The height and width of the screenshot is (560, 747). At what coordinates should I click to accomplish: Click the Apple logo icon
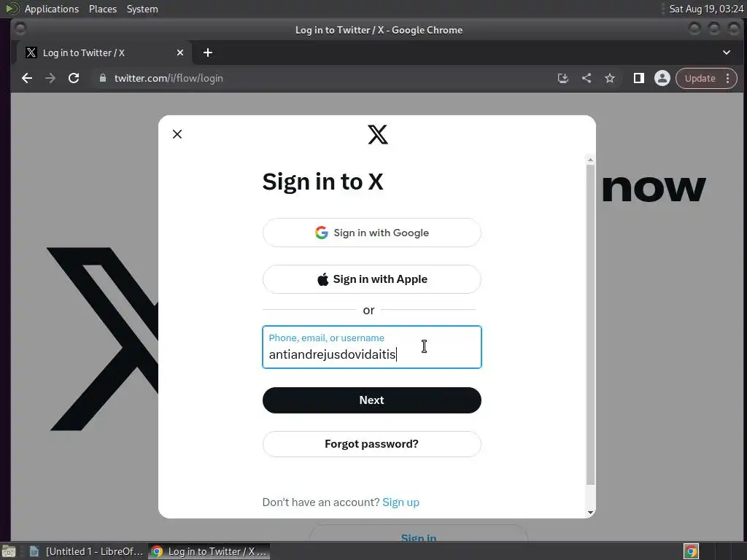point(323,279)
